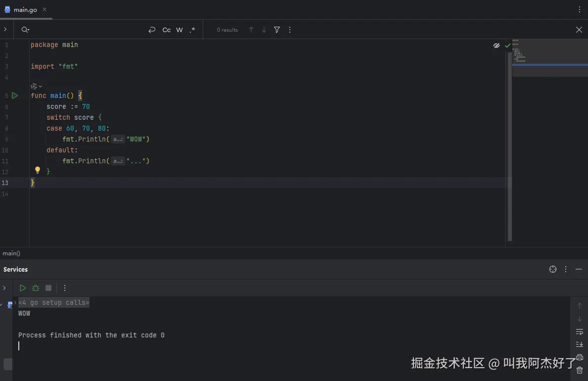Go to next search occurrence

(x=264, y=30)
